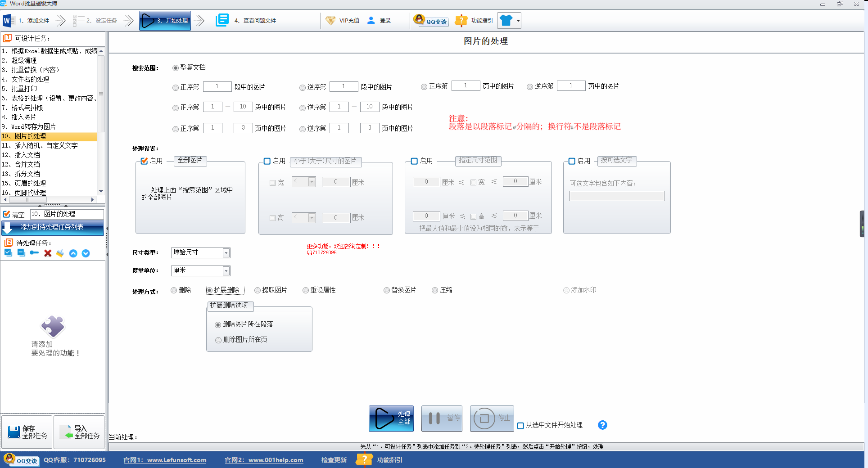Viewport: 868px width, 468px height.
Task: Click the blue T-shirt skin icon
Action: (506, 21)
